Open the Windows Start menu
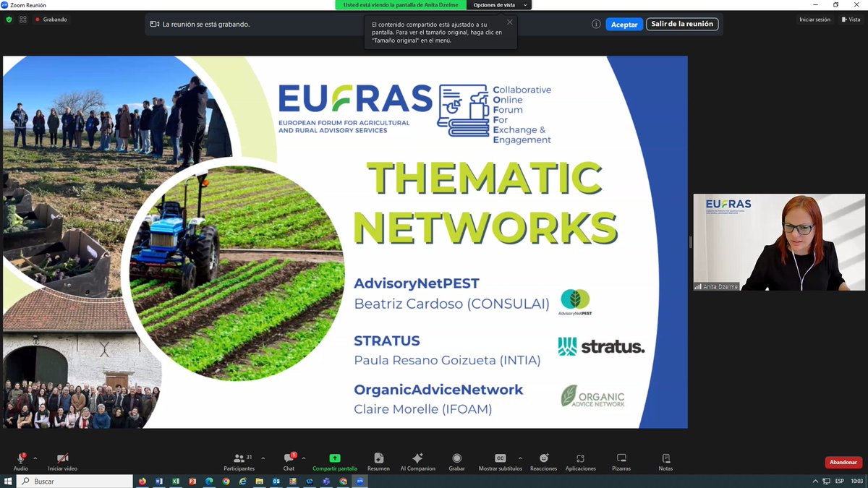 (x=8, y=481)
